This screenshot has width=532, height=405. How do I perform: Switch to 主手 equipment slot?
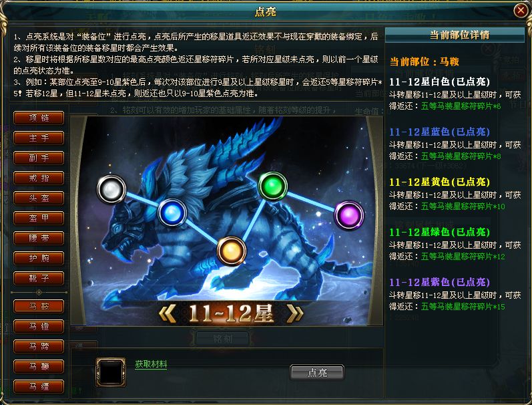[x=39, y=138]
